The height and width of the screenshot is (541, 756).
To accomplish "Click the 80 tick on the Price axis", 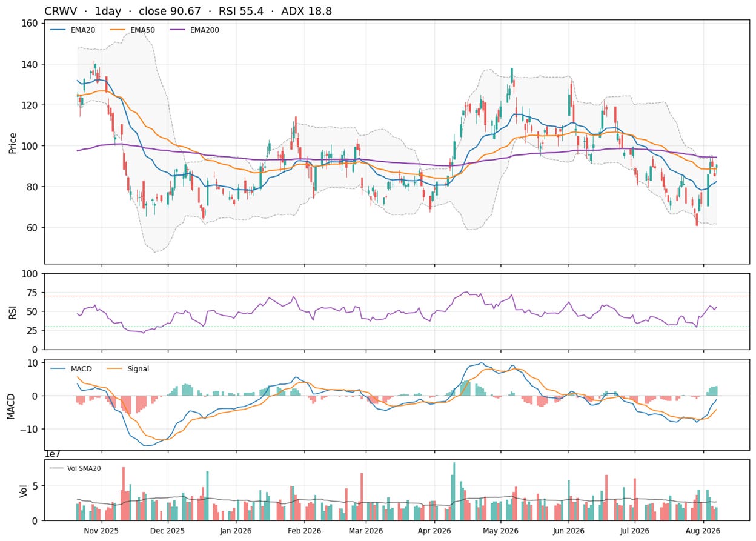I will point(33,187).
